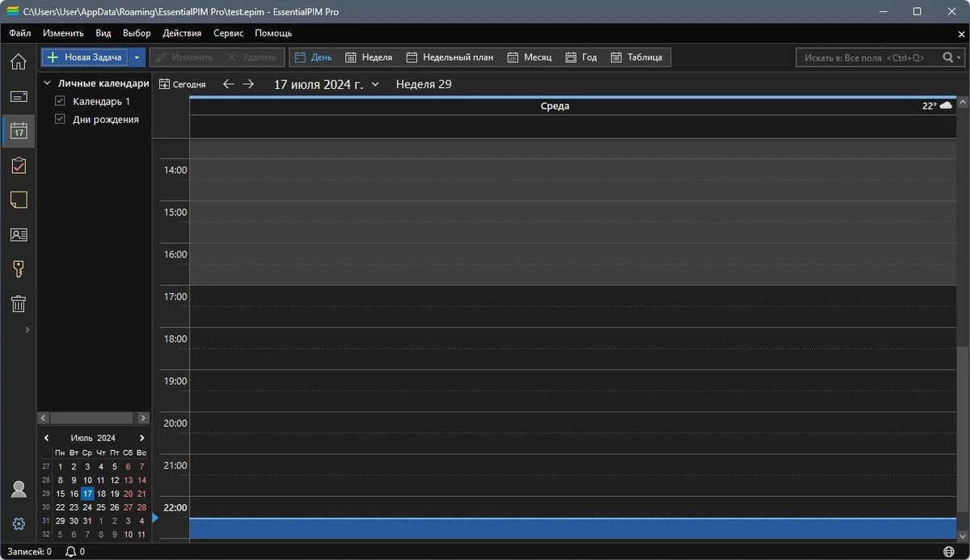Viewport: 970px width, 560px height.
Task: Click the left arrow of panel's horizontal scrollbar
Action: [x=45, y=418]
